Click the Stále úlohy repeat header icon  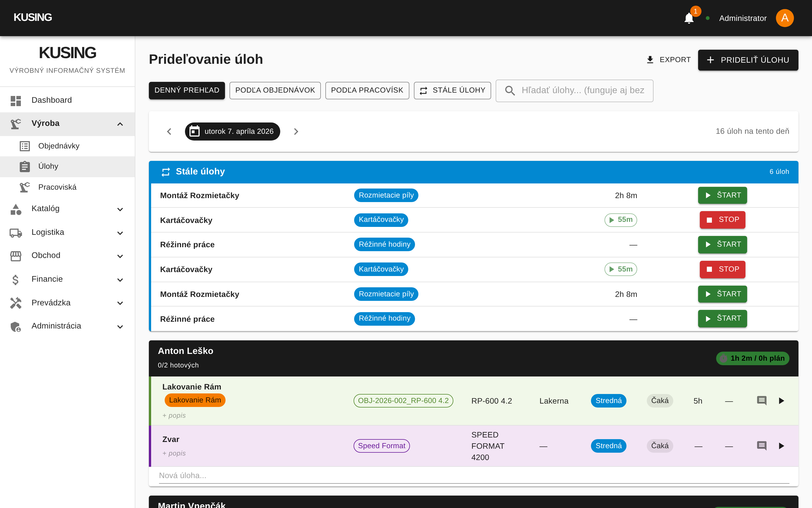pyautogui.click(x=166, y=172)
